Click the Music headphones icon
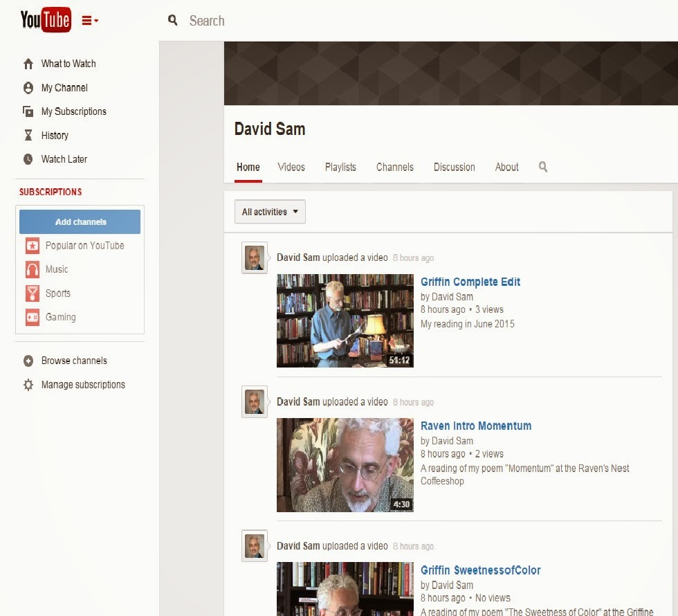The image size is (678, 616). (x=33, y=269)
